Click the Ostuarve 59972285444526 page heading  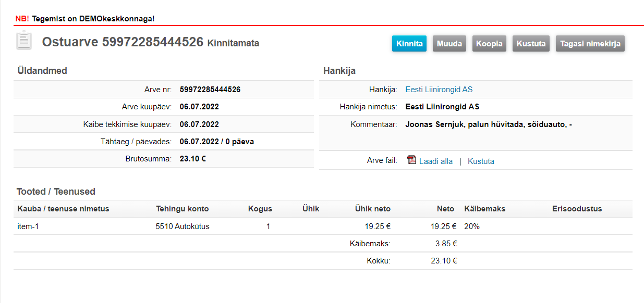coord(123,42)
